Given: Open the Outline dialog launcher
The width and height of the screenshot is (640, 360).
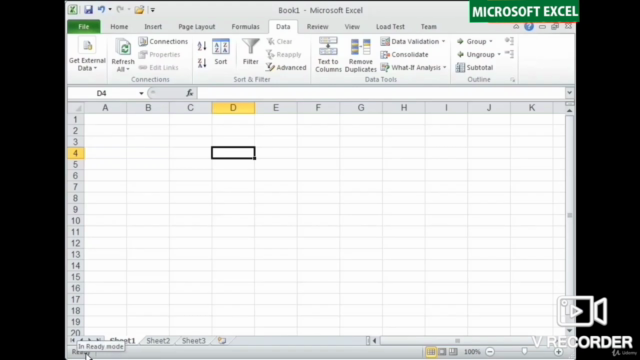Looking at the screenshot, I should tap(512, 80).
